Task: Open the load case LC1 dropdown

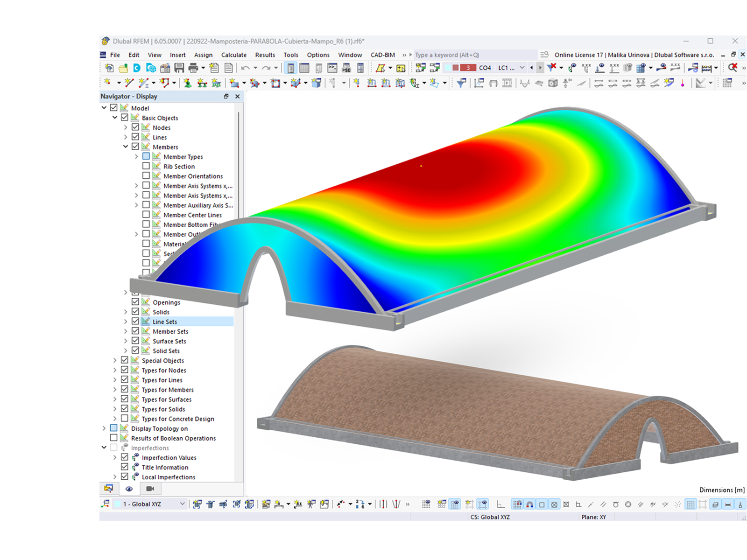Action: [x=522, y=68]
